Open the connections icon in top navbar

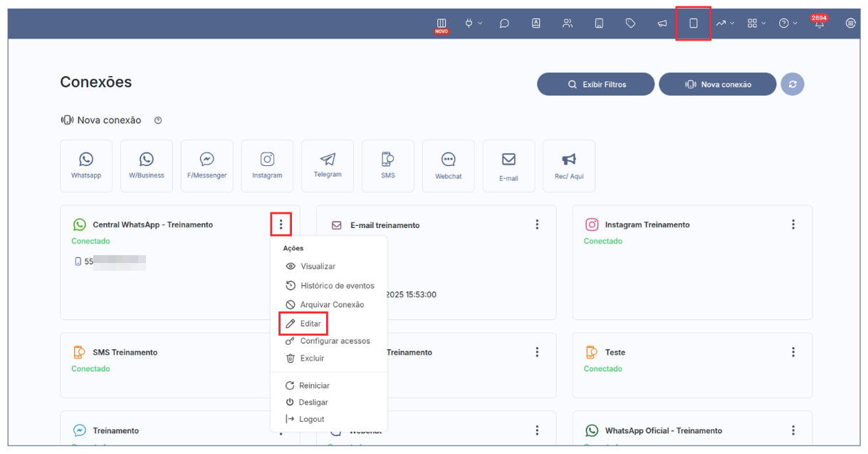693,24
